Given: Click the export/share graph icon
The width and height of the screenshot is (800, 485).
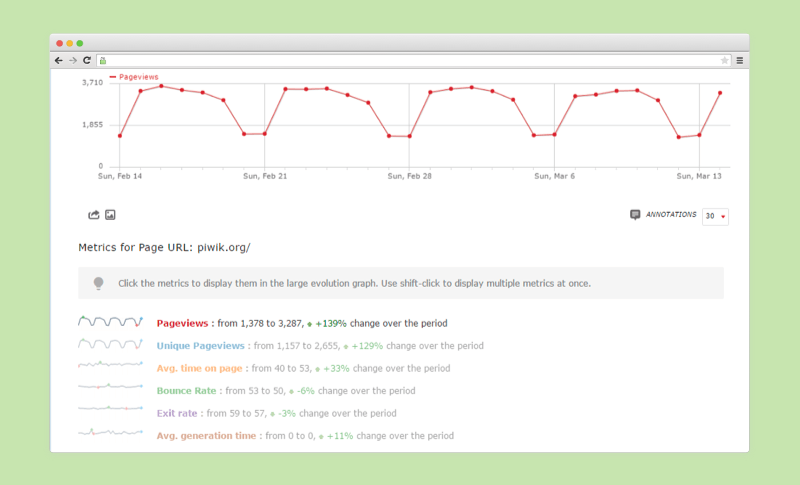Looking at the screenshot, I should point(93,215).
